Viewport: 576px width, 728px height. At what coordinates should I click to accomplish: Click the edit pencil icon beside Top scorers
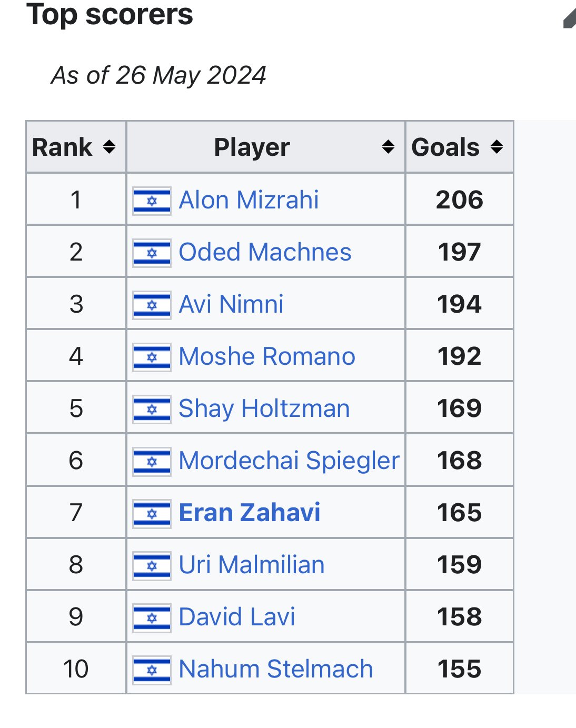[x=569, y=18]
